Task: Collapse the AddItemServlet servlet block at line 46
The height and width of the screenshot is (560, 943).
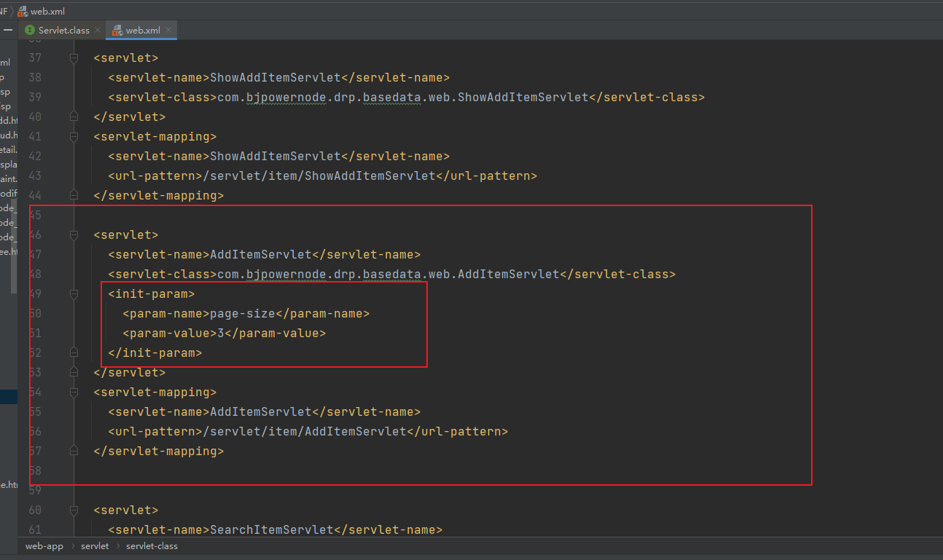Action: tap(74, 235)
